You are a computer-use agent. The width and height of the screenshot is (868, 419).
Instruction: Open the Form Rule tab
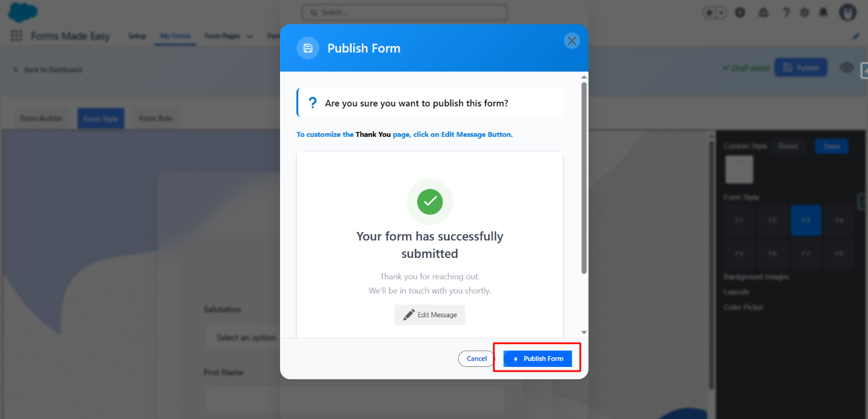156,119
